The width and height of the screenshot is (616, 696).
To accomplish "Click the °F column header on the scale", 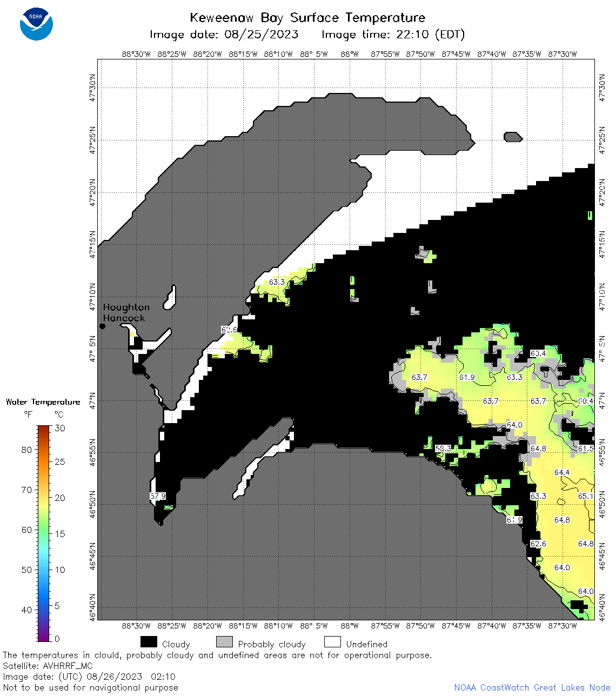I will (x=28, y=414).
